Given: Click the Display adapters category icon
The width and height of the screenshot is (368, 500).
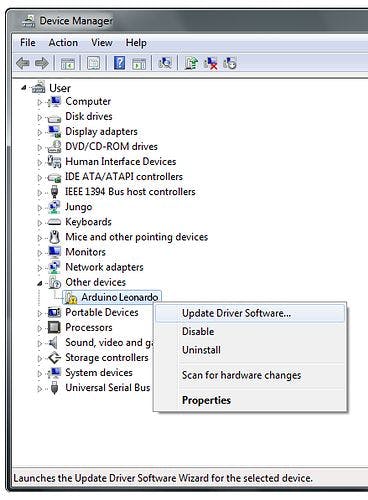Looking at the screenshot, I should click(55, 131).
